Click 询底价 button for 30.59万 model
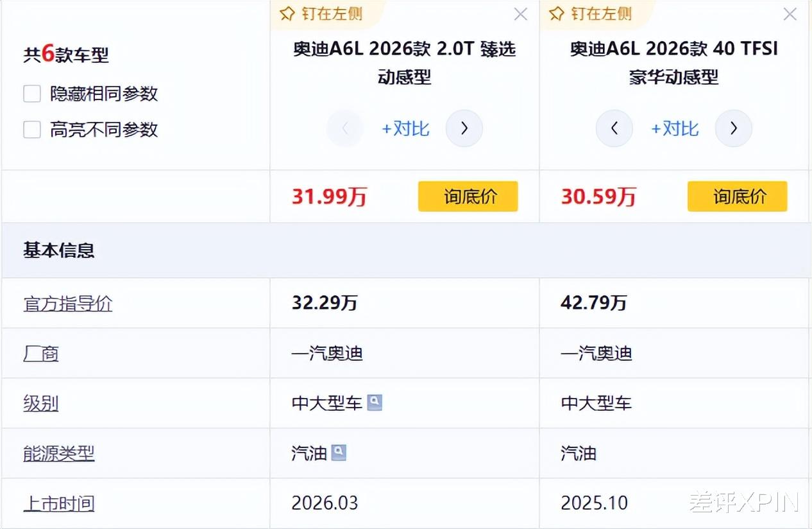The width and height of the screenshot is (812, 529). [x=737, y=196]
